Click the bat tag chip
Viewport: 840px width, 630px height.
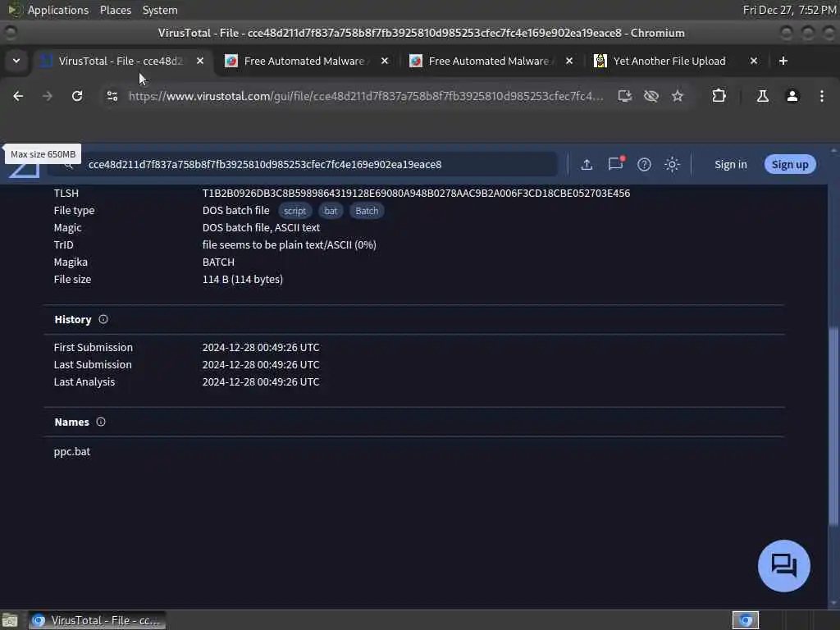point(331,211)
